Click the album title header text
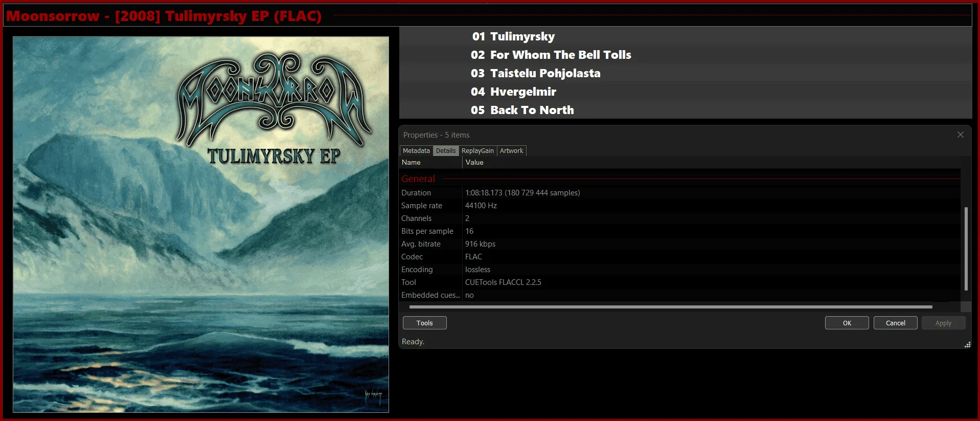 pos(164,16)
